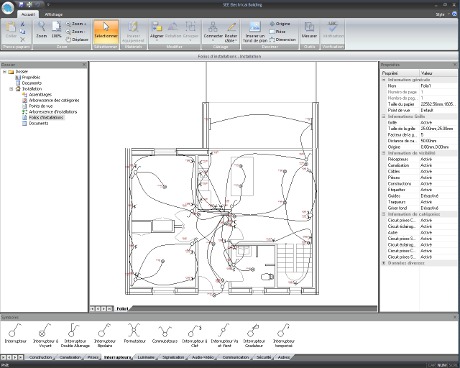This screenshot has height=368, width=460.
Task: Switch to the Affichage ribbon tab
Action: tap(53, 14)
